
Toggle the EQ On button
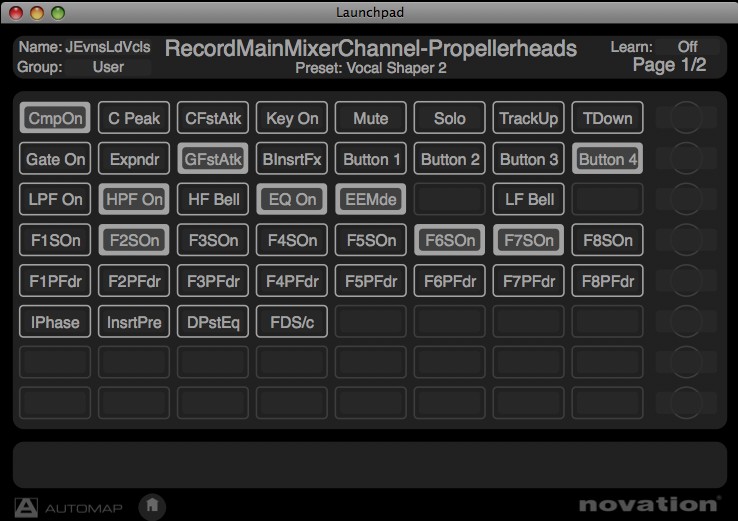pos(292,199)
